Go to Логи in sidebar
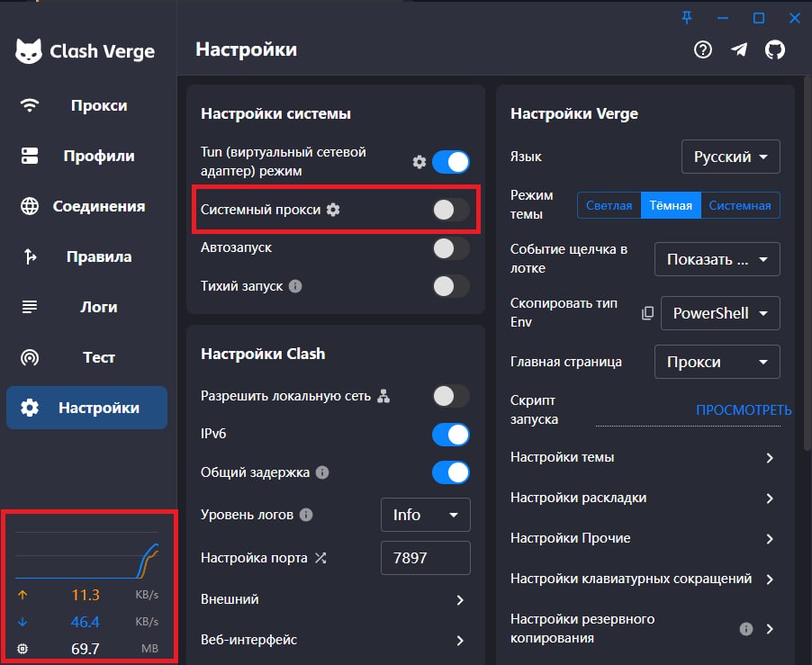Screen dimensions: 812x665 tap(86, 307)
